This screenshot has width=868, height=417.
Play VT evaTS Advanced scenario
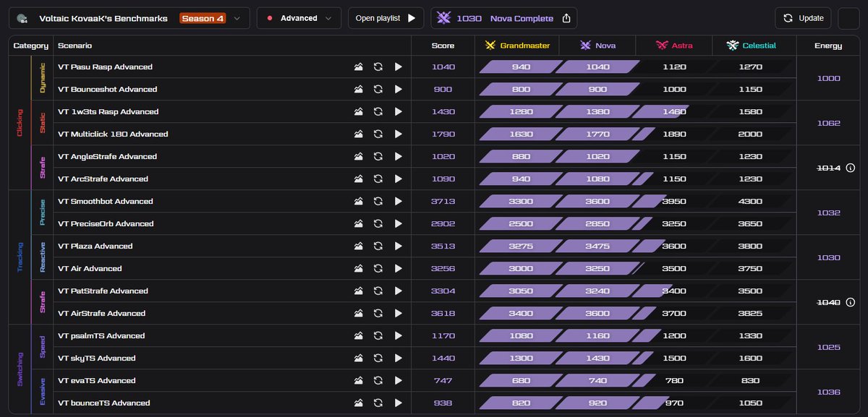[398, 381]
